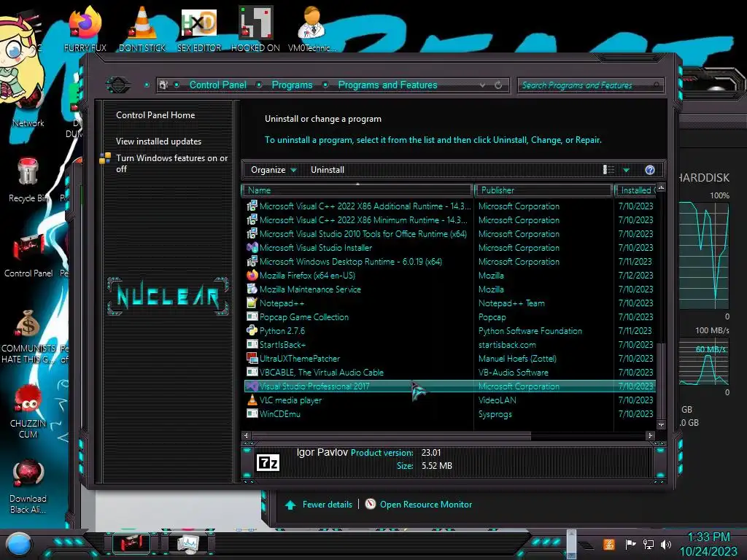Image resolution: width=747 pixels, height=560 pixels.
Task: Select VBCABLE, The Virtual Audio Cable row
Action: 449,373
